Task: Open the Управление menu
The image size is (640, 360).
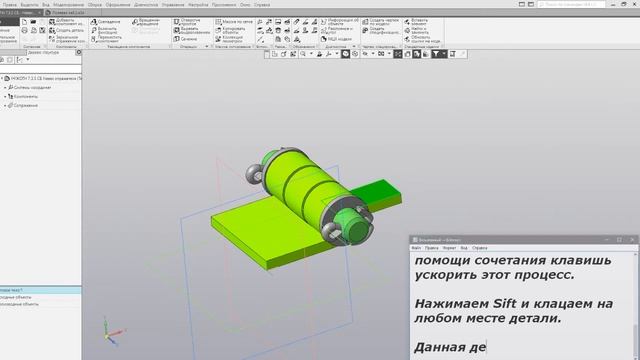Action: tap(173, 5)
